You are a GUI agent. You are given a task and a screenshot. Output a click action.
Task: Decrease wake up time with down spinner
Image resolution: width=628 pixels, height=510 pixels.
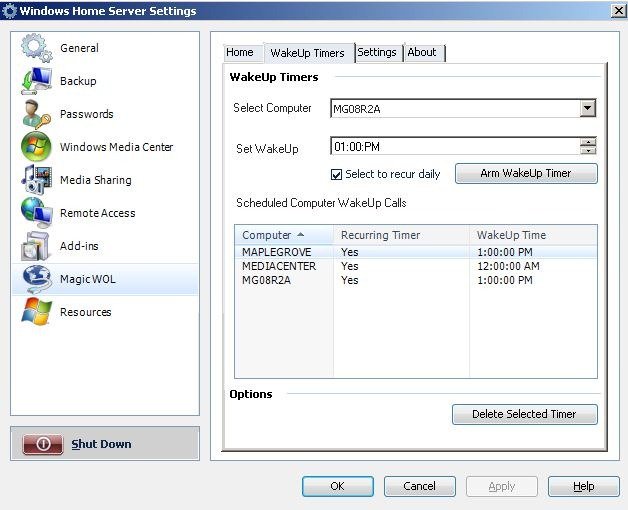(x=588, y=151)
